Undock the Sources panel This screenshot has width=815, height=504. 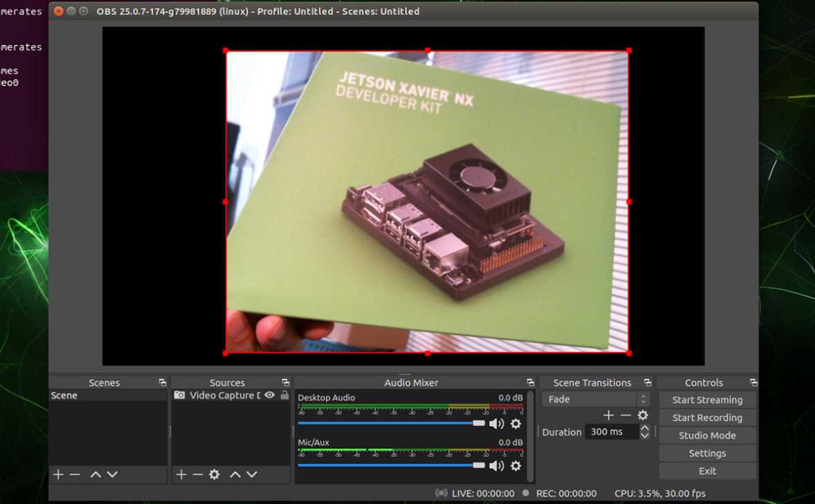point(285,382)
